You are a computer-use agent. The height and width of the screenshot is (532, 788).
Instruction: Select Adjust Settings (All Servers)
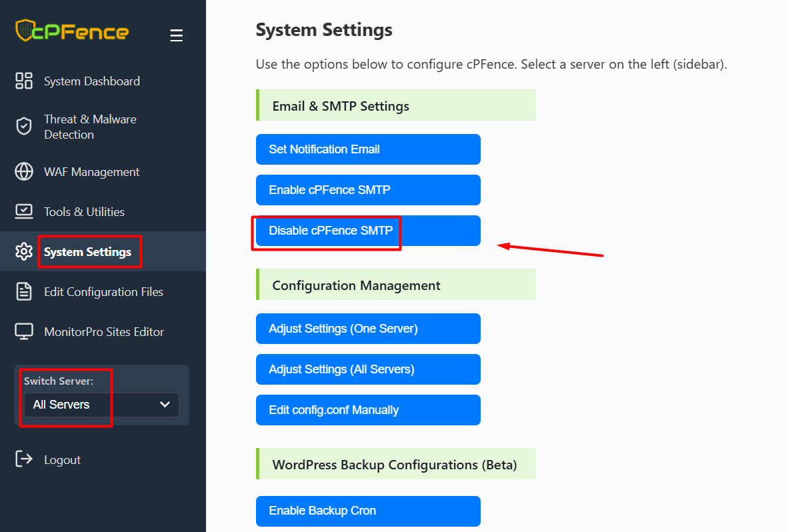[x=367, y=369]
